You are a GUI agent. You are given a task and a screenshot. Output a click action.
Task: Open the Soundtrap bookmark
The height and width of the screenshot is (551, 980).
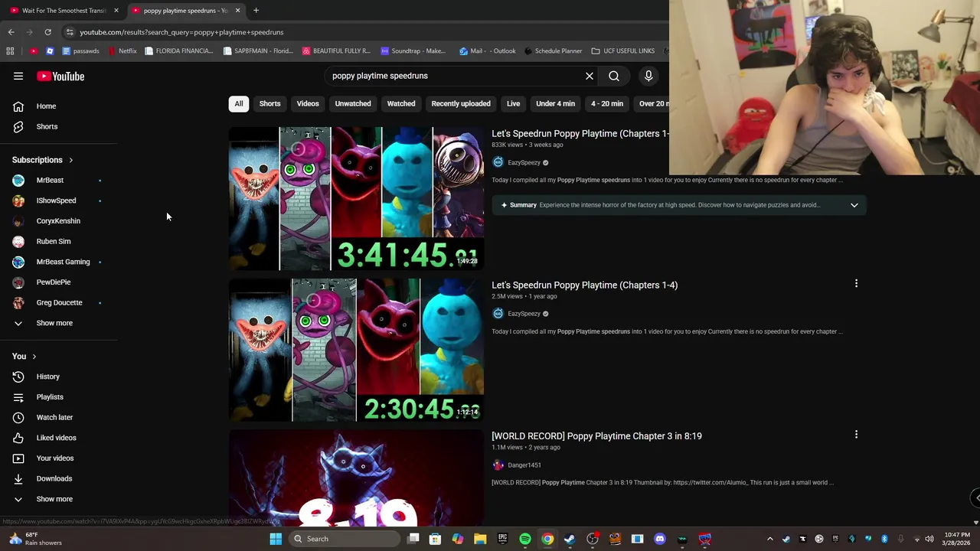tap(413, 51)
